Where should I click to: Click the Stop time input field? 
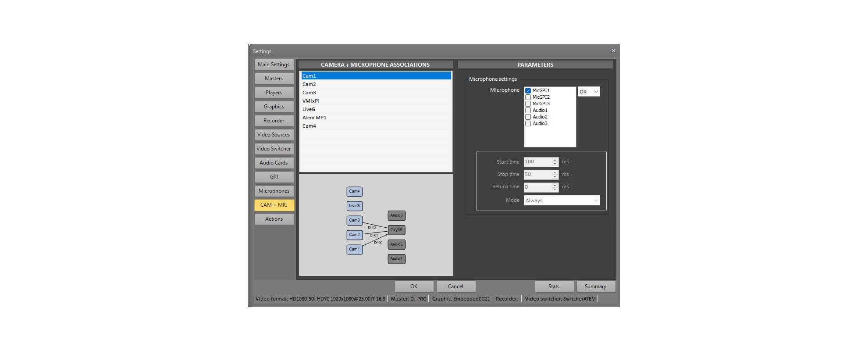[537, 175]
